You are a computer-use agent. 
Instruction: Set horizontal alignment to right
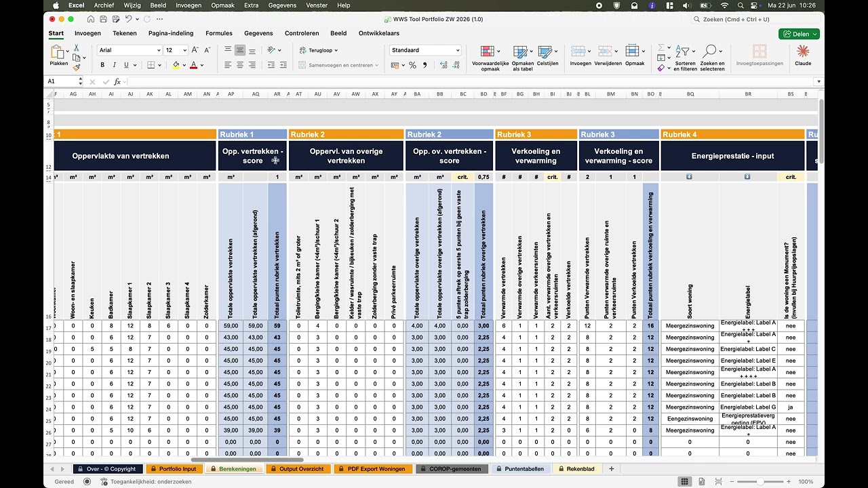[x=252, y=65]
